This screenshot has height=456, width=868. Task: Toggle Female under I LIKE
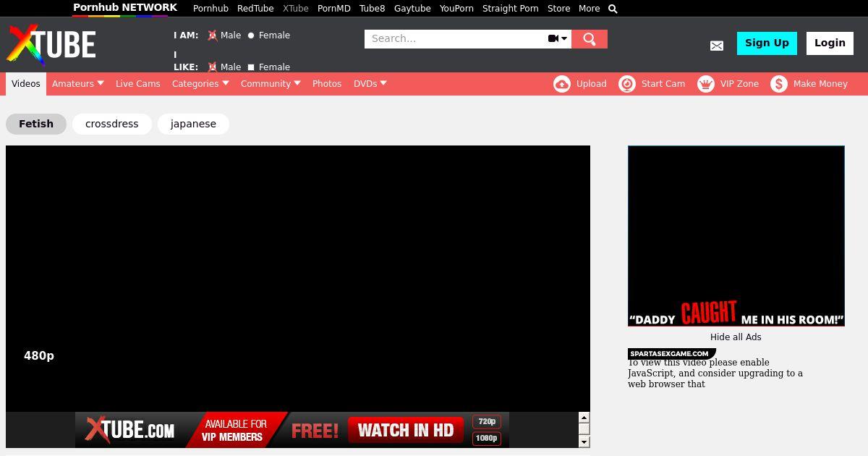tap(251, 67)
